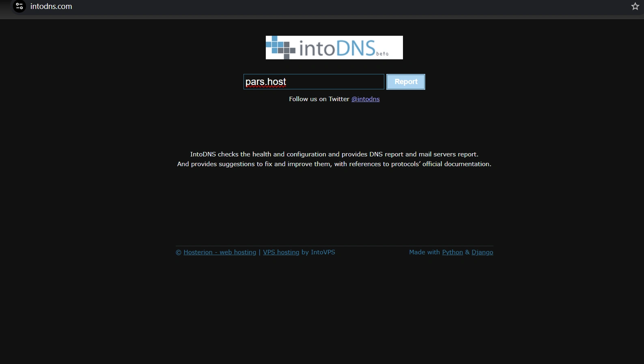Click the 'IntoDNS checks the health' description line
The image size is (644, 364).
tap(334, 154)
